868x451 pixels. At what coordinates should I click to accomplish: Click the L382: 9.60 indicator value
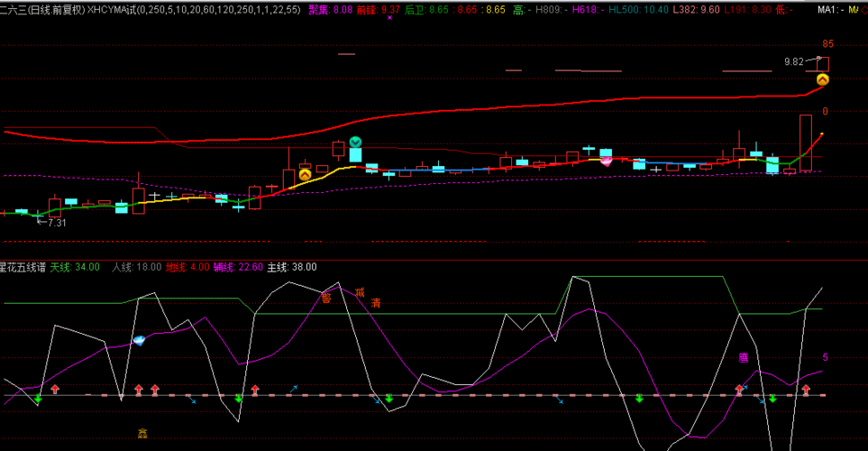(x=697, y=10)
